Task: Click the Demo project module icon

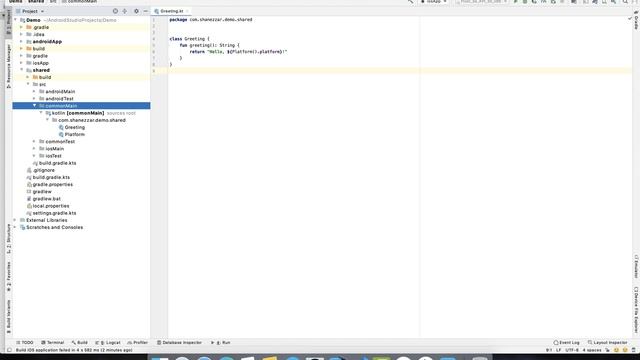Action: tap(22, 20)
